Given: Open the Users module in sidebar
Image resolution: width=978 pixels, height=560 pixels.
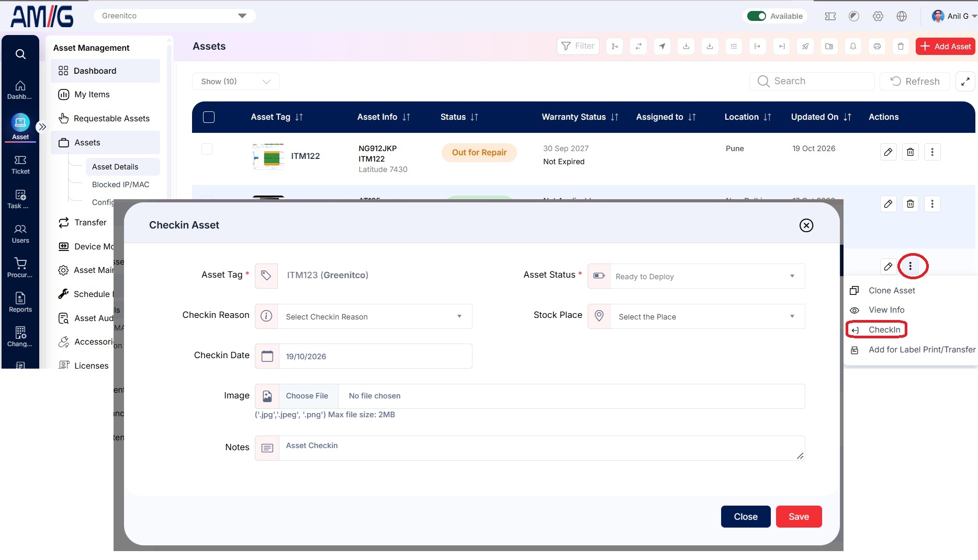Looking at the screenshot, I should 20,234.
